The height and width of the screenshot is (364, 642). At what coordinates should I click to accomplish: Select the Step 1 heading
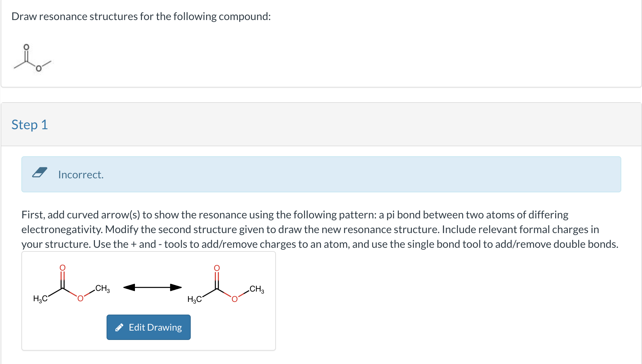click(29, 124)
